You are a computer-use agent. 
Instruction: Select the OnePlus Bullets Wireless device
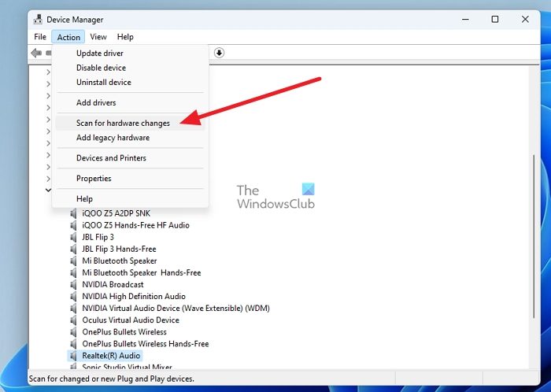[x=124, y=332]
